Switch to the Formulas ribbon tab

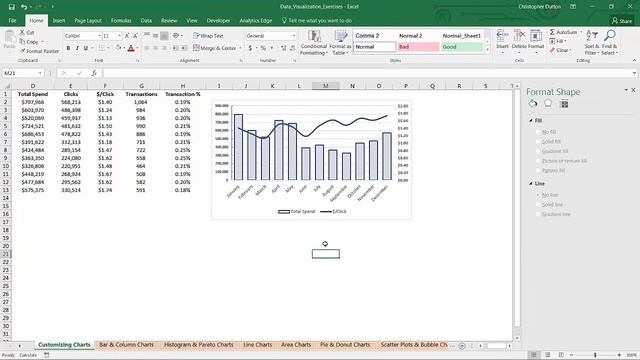(121, 20)
